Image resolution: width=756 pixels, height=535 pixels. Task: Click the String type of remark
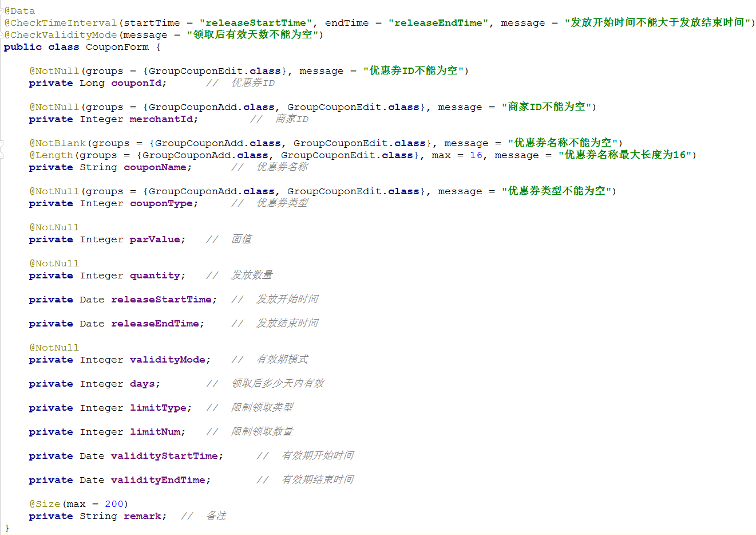point(98,516)
